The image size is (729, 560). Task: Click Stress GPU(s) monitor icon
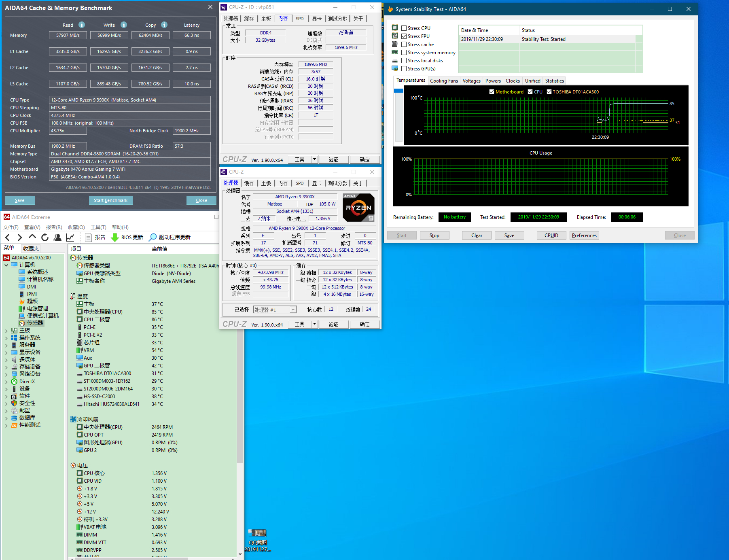pyautogui.click(x=395, y=68)
